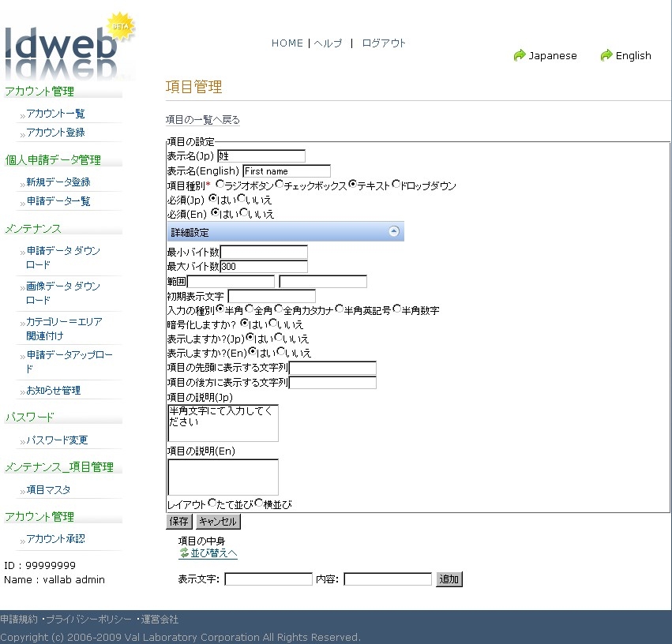Screen dimensions: 672x644
Task: Click the 項目の説明(En) text area
Action: (x=223, y=477)
